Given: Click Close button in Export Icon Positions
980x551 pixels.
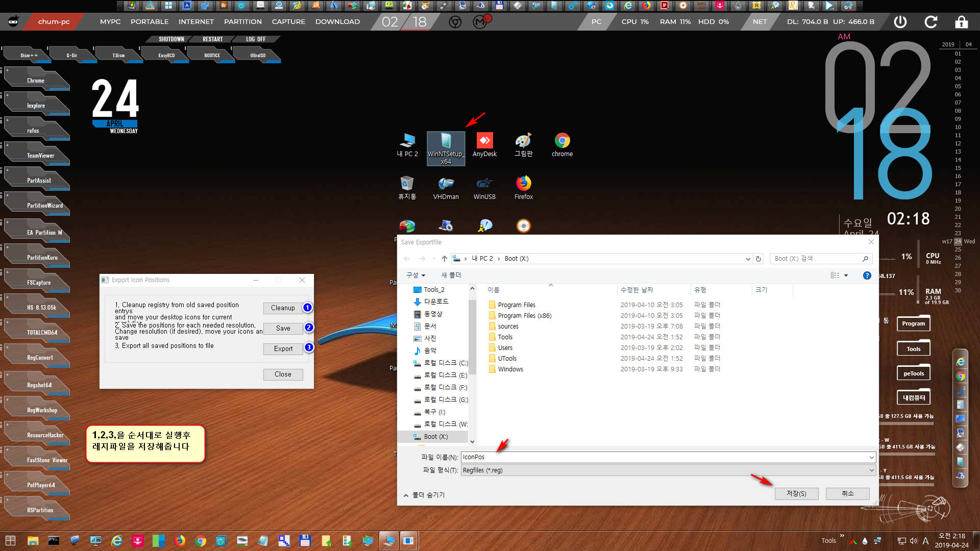Looking at the screenshot, I should coord(283,374).
